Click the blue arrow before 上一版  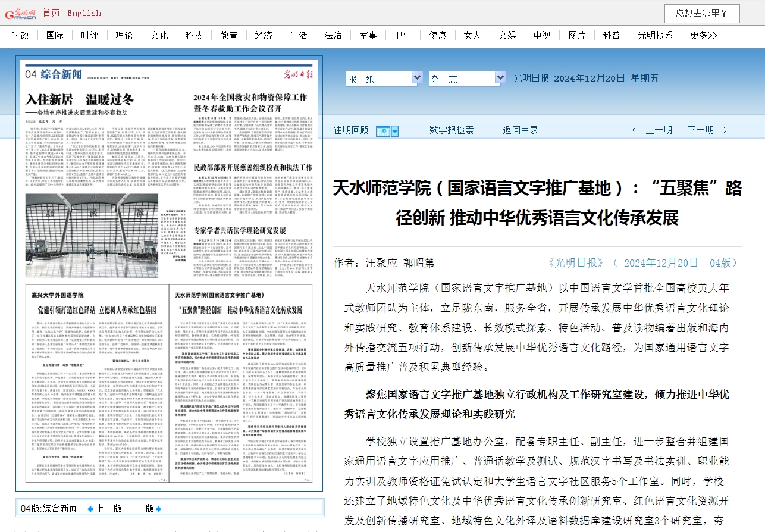point(90,509)
